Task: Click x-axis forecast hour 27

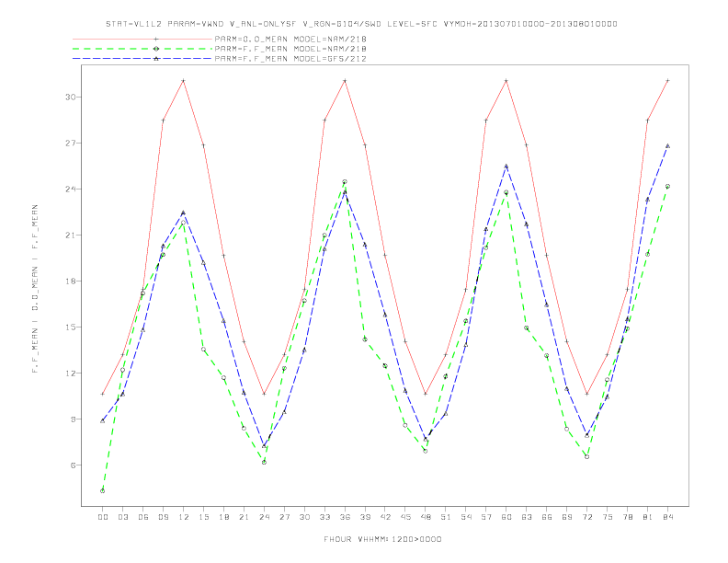Action: tap(284, 517)
